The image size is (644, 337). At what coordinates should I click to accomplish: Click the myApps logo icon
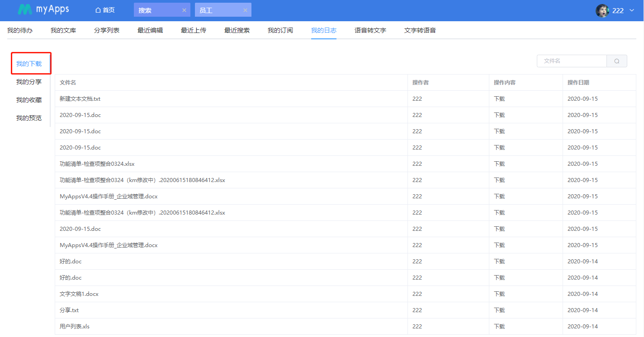click(x=25, y=10)
